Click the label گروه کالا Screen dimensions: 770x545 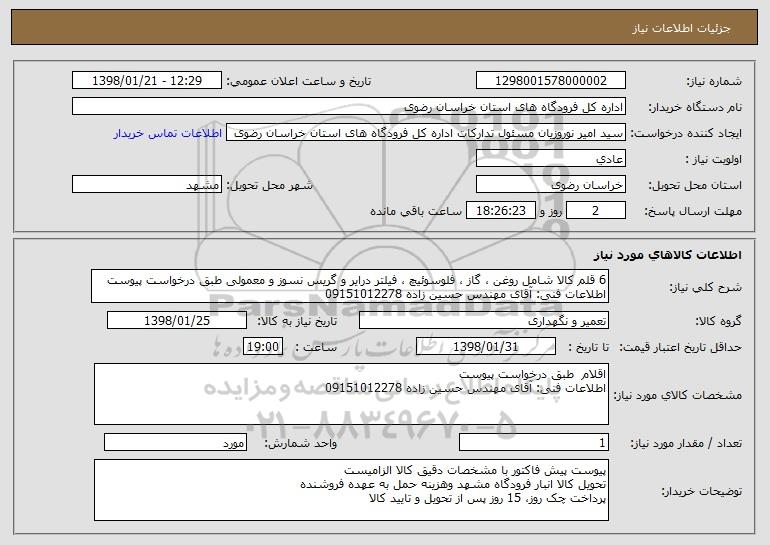pos(718,322)
